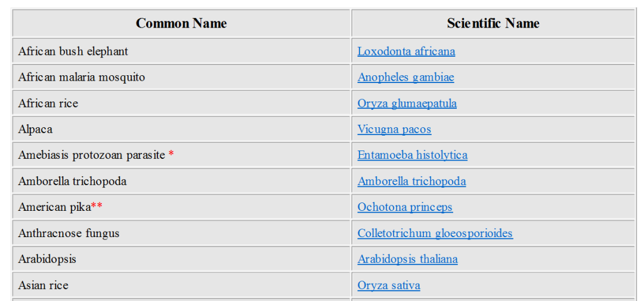Click the double red asterisks beside American pika
The height and width of the screenshot is (301, 644).
click(97, 207)
